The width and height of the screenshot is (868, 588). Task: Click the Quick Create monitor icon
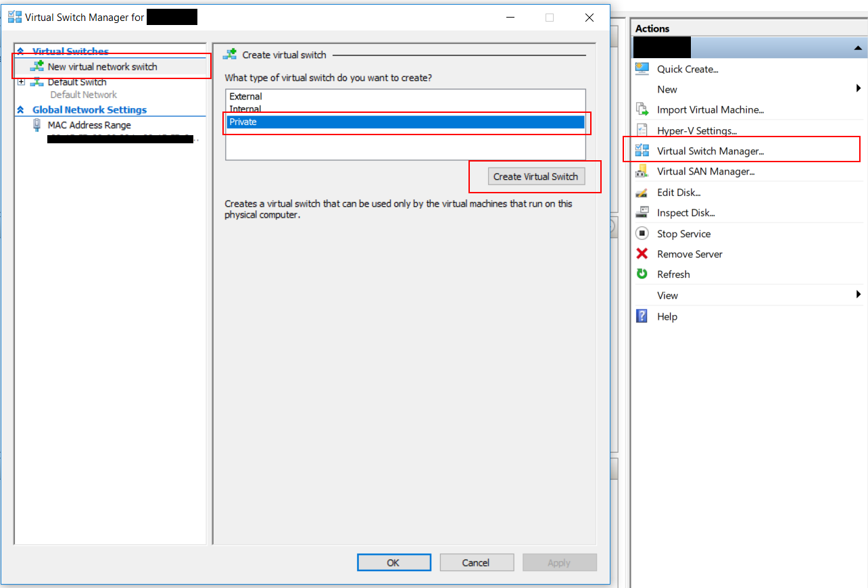click(x=642, y=68)
